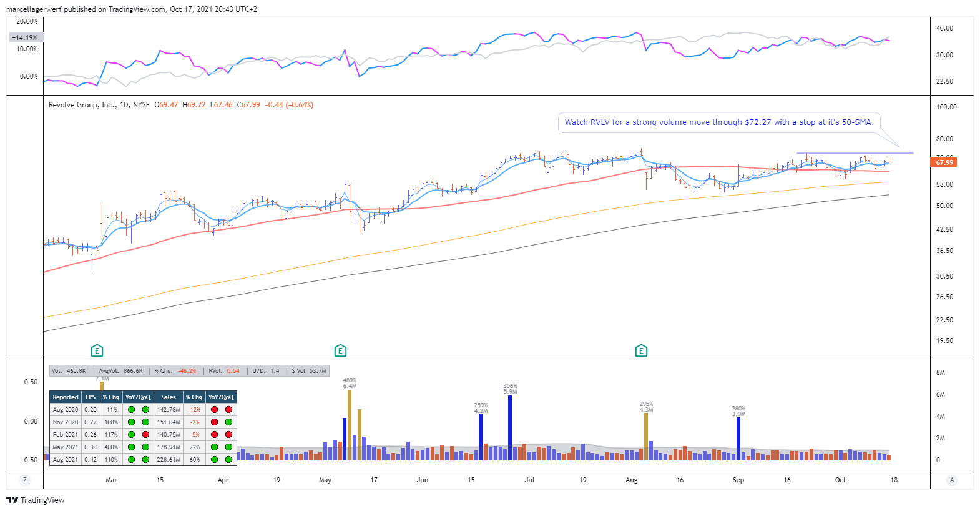The width and height of the screenshot is (980, 511).
Task: Click the Sep label on the date axis
Action: pos(738,480)
